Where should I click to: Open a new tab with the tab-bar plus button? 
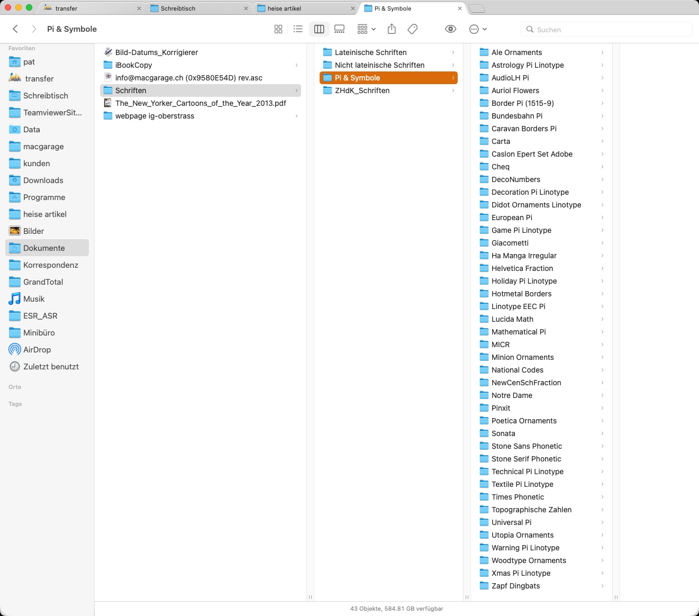(x=477, y=8)
